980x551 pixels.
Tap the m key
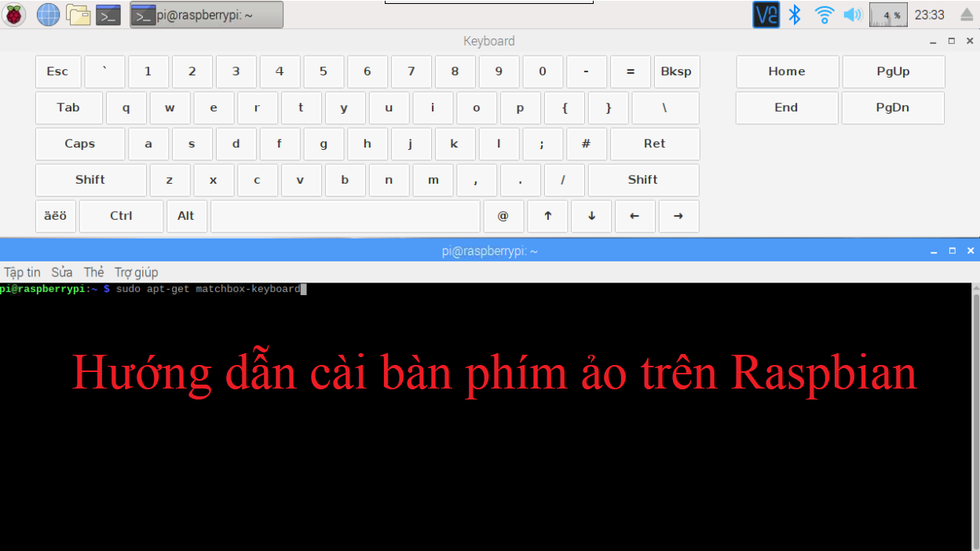point(433,180)
